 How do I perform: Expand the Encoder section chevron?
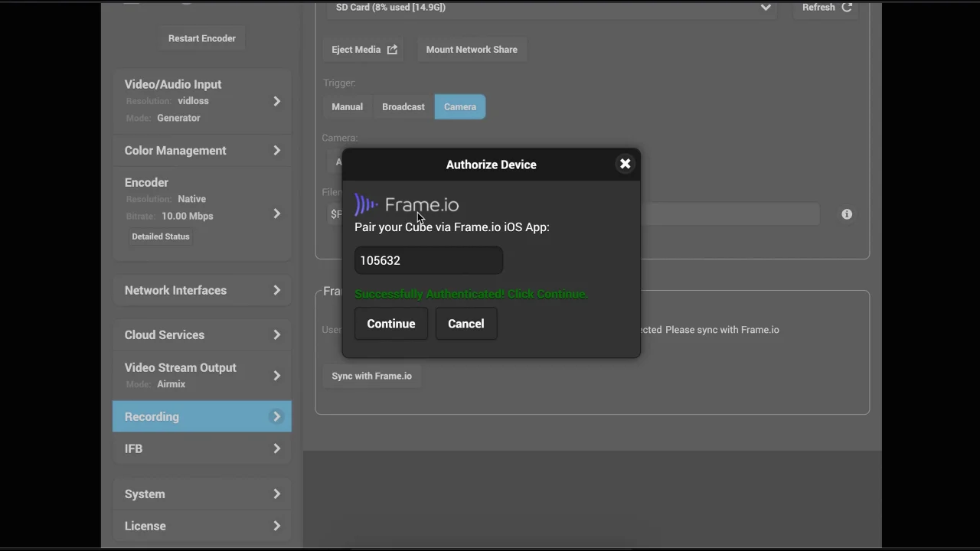pos(277,214)
